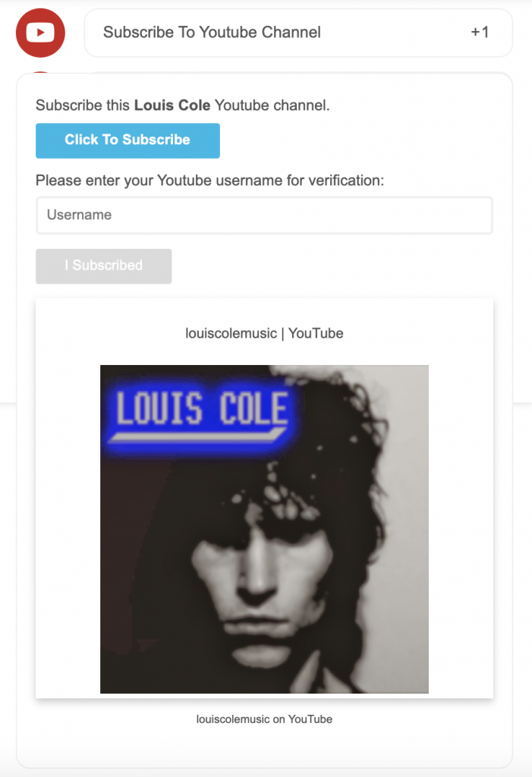Click the Youtube username verification prompt label
The height and width of the screenshot is (777, 532).
[x=209, y=181]
